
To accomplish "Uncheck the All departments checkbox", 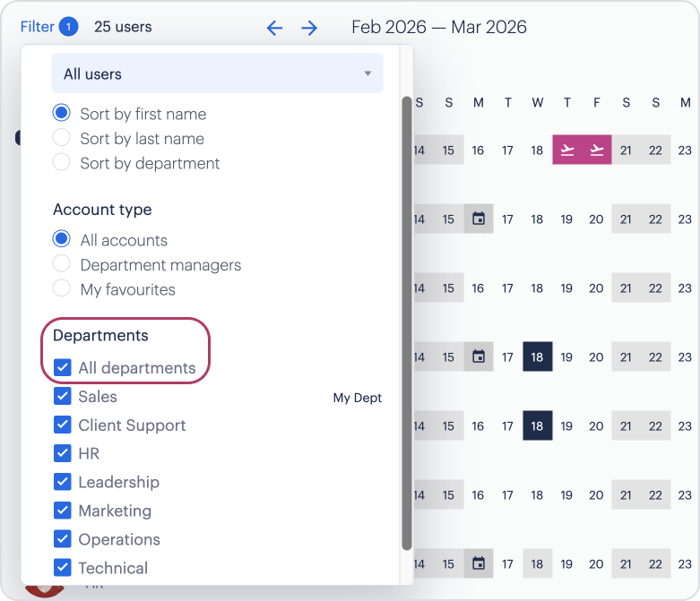I will point(63,367).
